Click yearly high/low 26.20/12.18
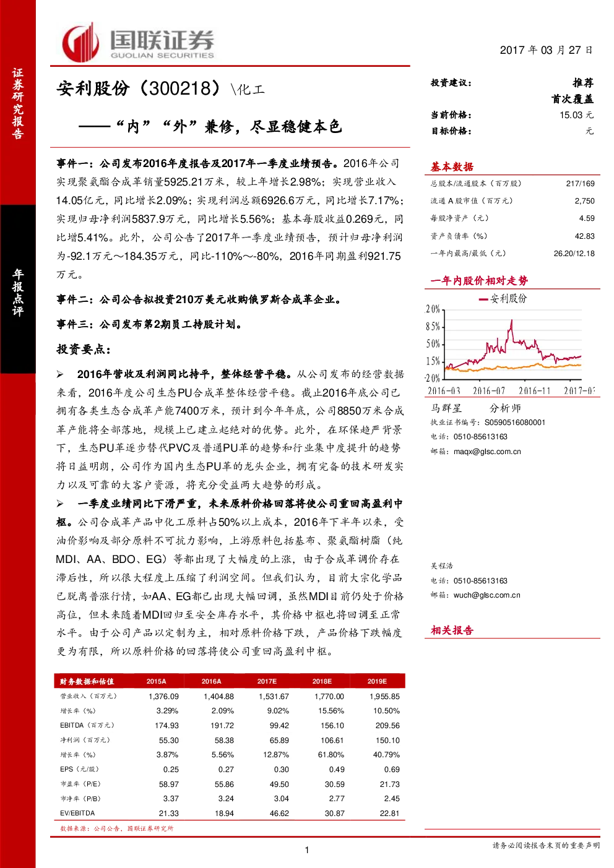Image resolution: width=614 pixels, height=868 pixels. 574,253
